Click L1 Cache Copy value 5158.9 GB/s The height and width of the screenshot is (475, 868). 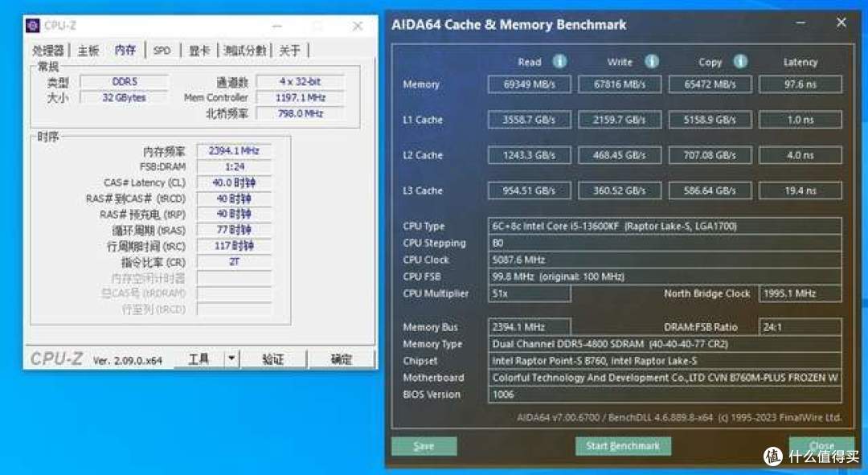click(x=710, y=120)
